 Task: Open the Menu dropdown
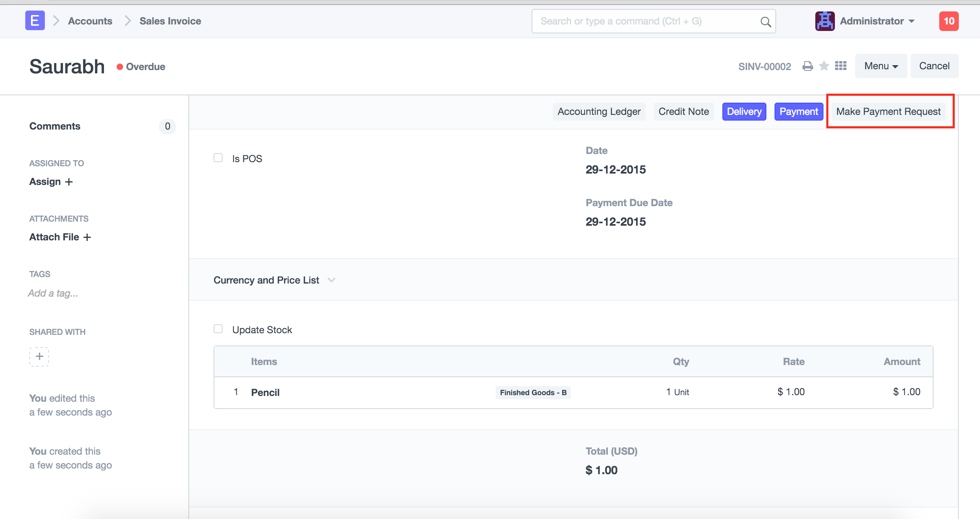click(x=881, y=66)
